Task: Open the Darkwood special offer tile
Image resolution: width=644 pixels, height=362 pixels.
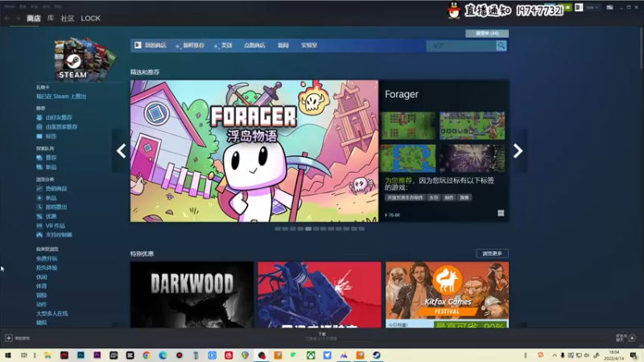Action: [192, 294]
